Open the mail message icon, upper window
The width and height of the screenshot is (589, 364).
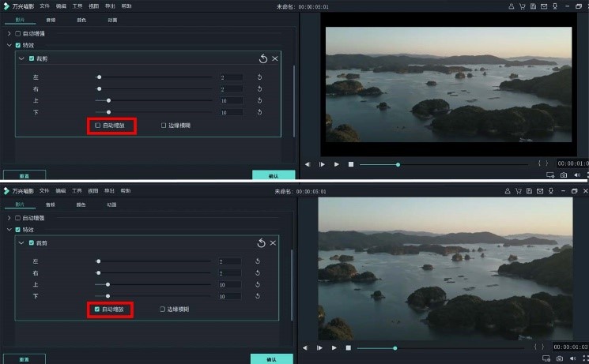click(544, 6)
